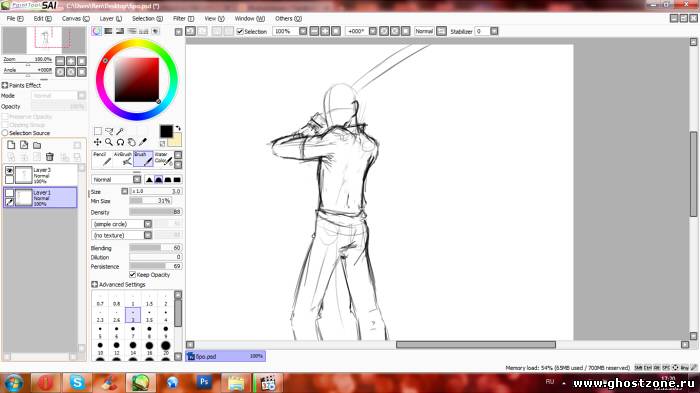Show the color wheel panel
This screenshot has width=700, height=393.
click(96, 31)
